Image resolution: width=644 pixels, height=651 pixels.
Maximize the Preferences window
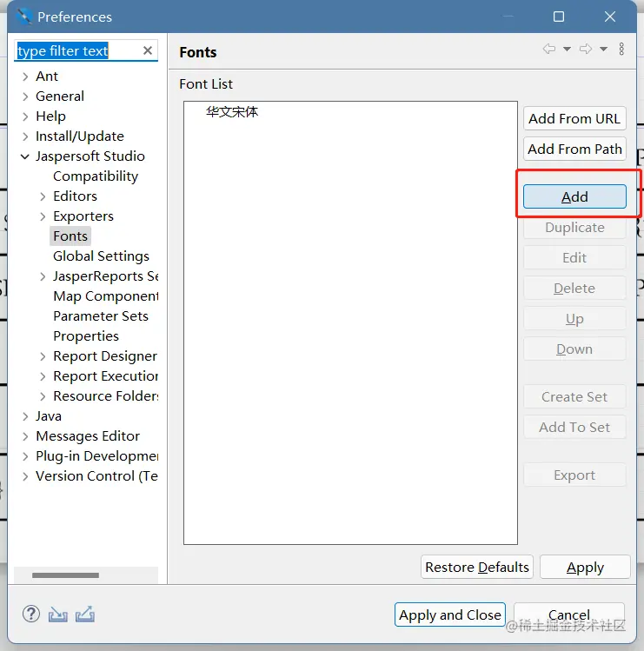pos(559,17)
